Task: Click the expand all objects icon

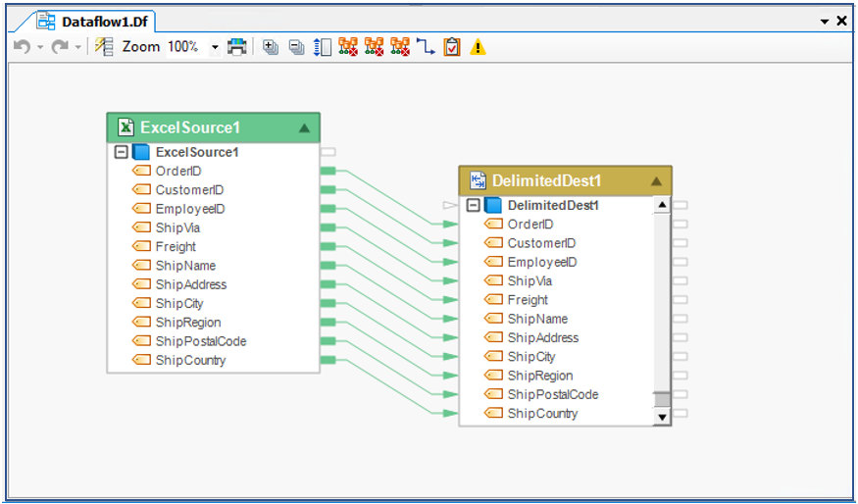Action: pos(272,47)
